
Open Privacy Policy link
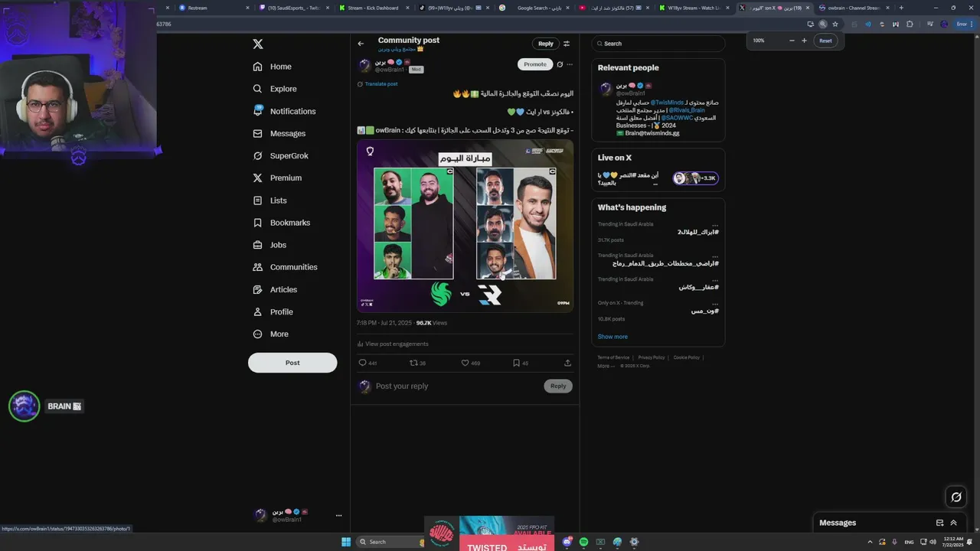point(652,357)
